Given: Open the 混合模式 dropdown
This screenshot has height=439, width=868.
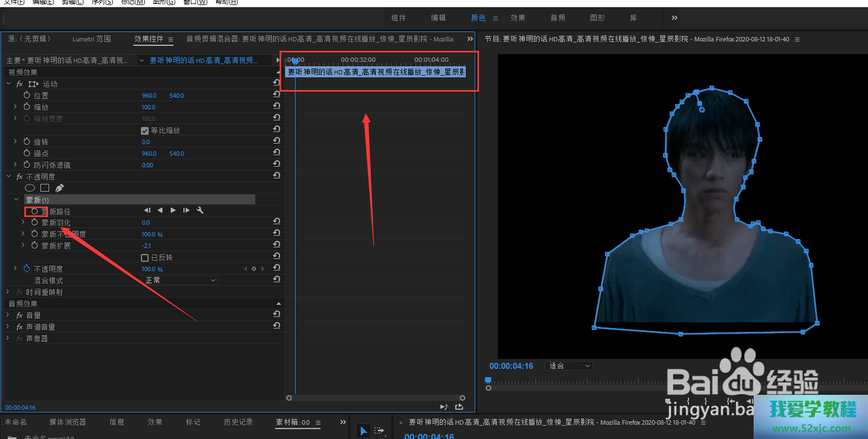Looking at the screenshot, I should (180, 281).
